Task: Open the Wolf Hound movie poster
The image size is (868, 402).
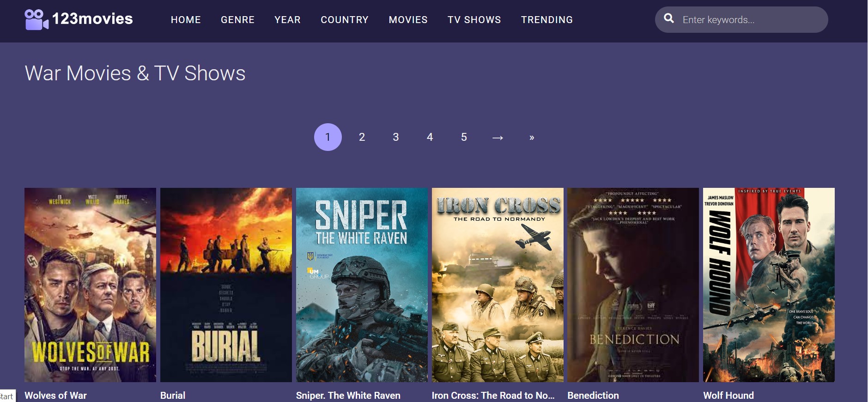Action: [x=769, y=285]
